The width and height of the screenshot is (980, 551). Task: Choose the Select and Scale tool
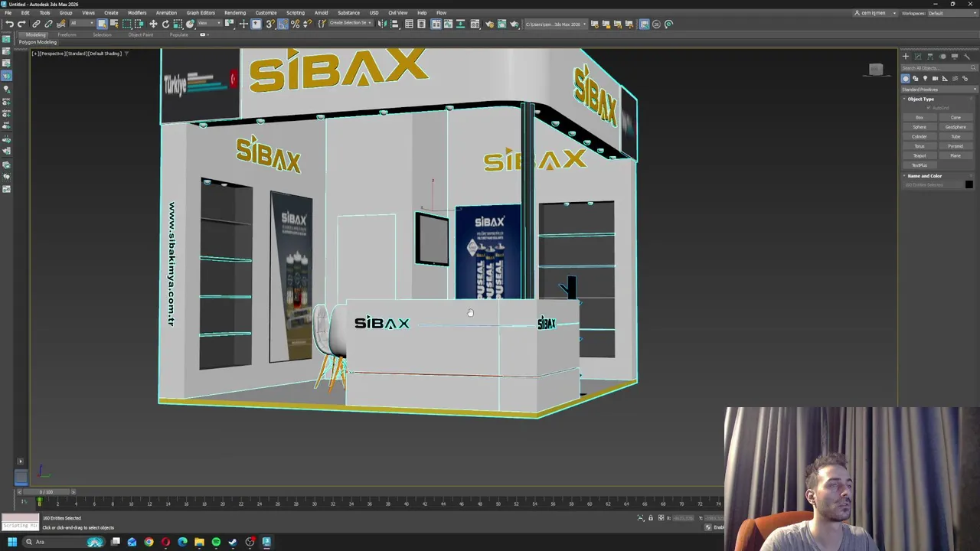coord(178,24)
